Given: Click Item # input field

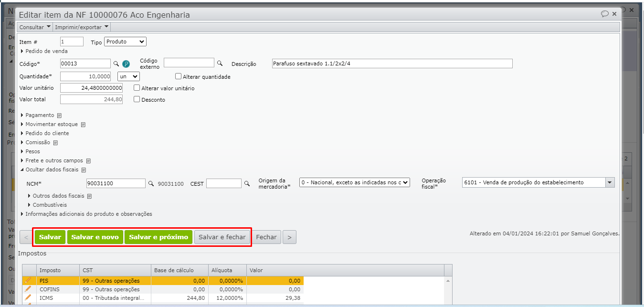Looking at the screenshot, I should coord(72,42).
